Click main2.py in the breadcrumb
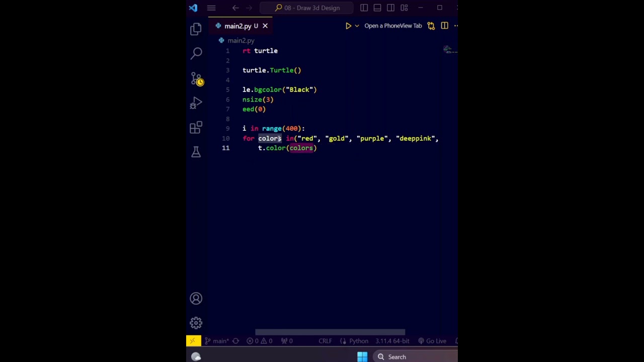This screenshot has width=644, height=362. [x=240, y=40]
